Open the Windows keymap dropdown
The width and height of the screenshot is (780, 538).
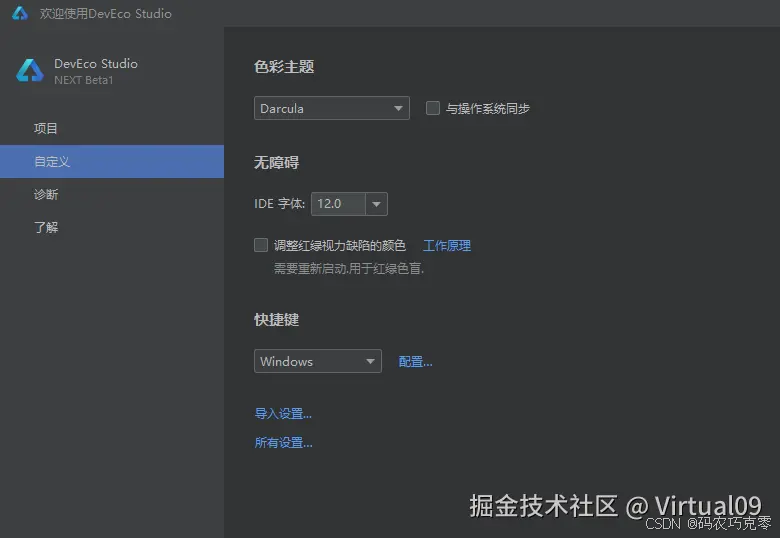318,361
